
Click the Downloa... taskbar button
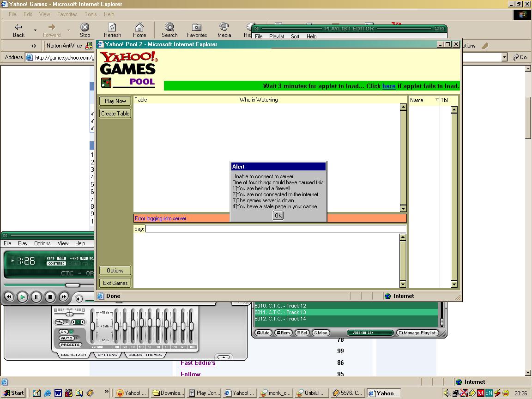pos(168,393)
